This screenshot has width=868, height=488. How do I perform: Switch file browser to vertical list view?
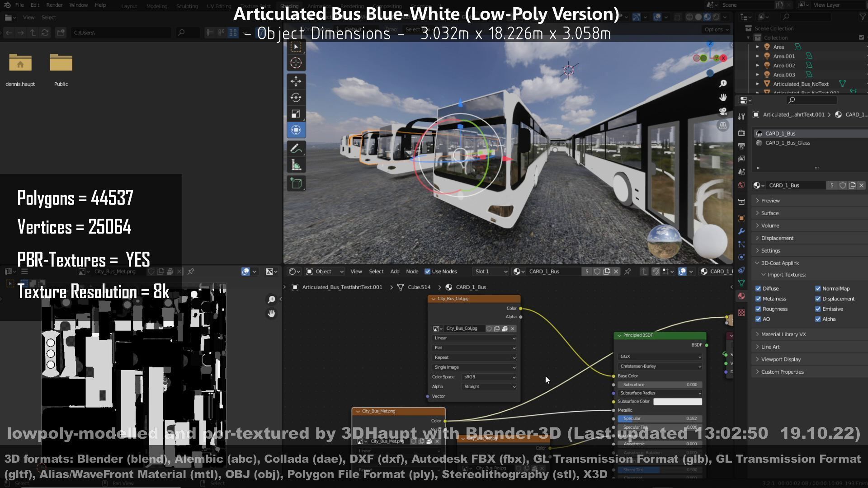210,33
